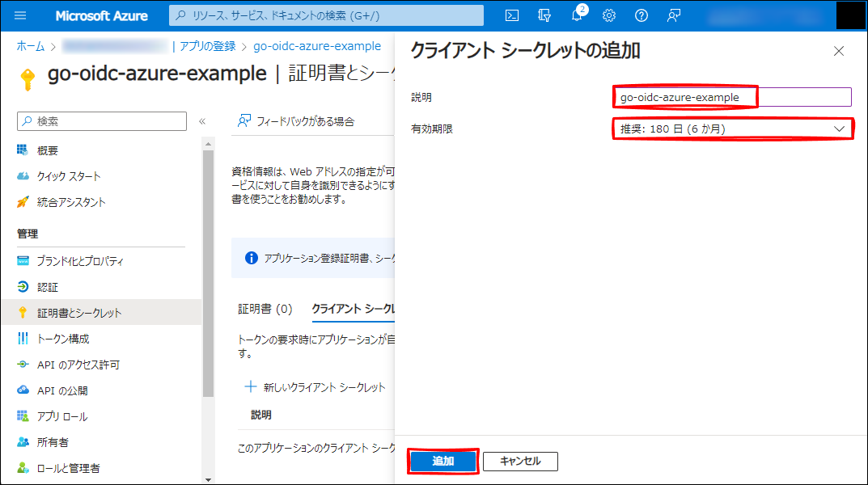The width and height of the screenshot is (868, 485).
Task: Collapse the left sidebar with chevron
Action: 202,121
